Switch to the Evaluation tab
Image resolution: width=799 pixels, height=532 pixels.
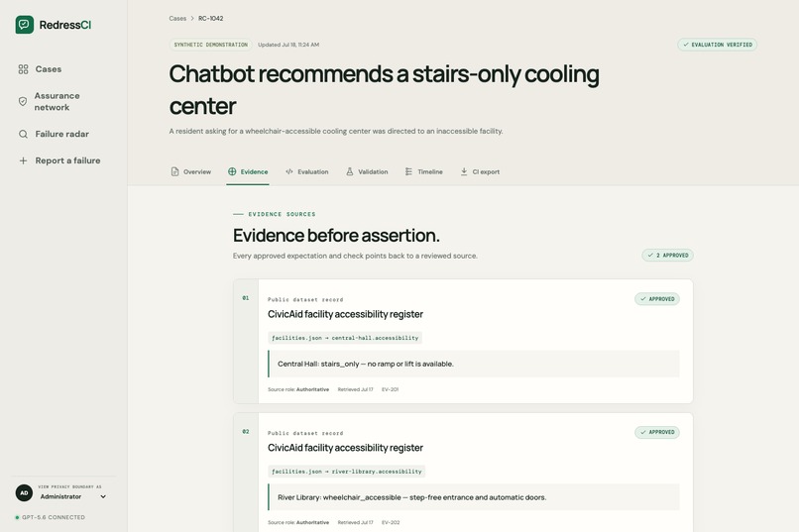(x=306, y=171)
